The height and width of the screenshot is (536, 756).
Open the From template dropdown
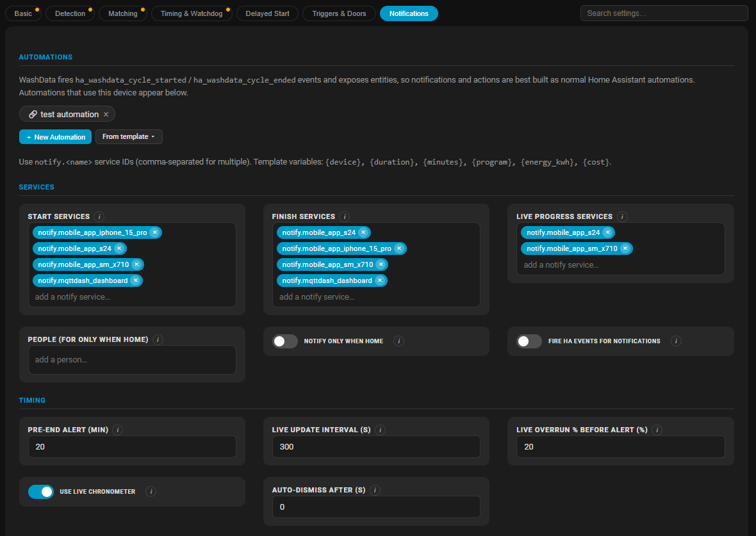coord(129,137)
